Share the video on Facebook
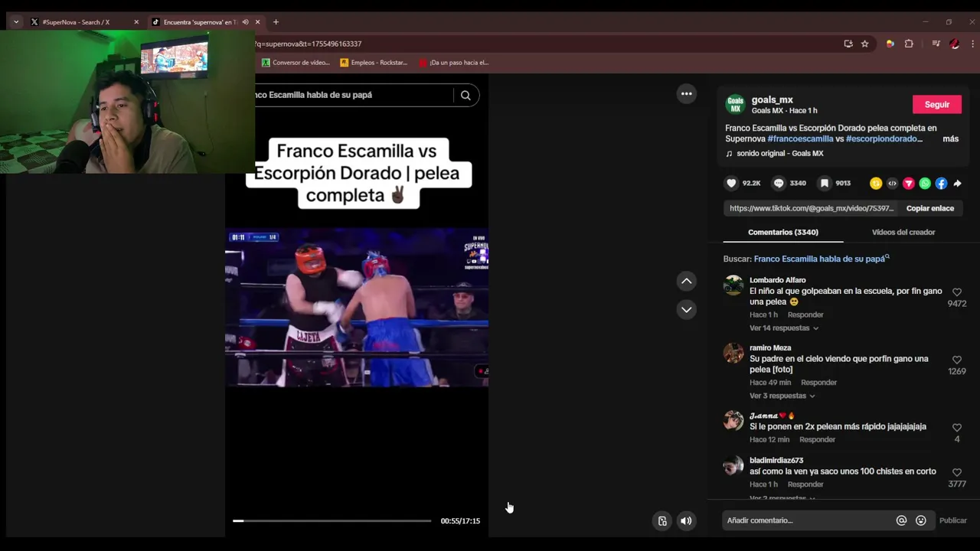This screenshot has width=980, height=551. tap(941, 183)
